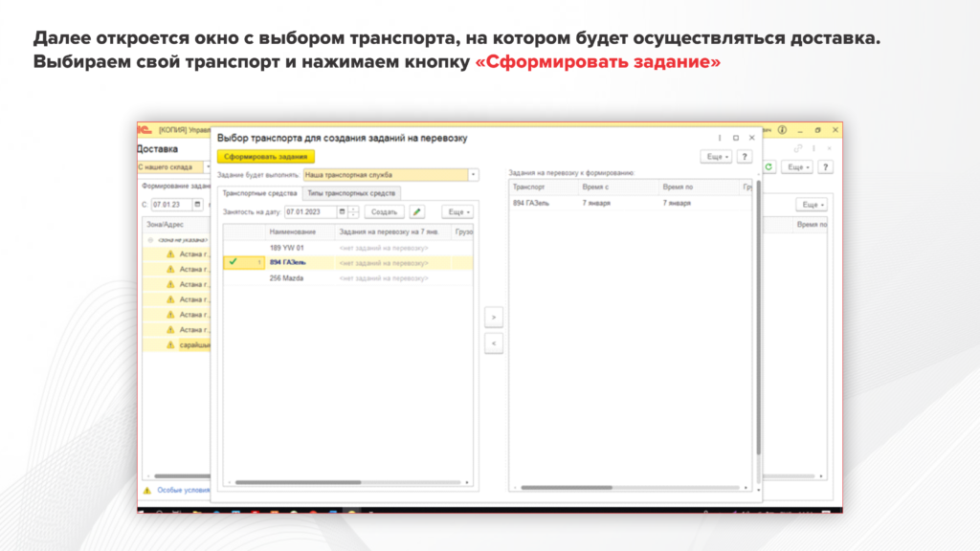Screen dimensions: 980x551
Task: Click the warning icon on the сарайшы row
Action: pyautogui.click(x=170, y=344)
